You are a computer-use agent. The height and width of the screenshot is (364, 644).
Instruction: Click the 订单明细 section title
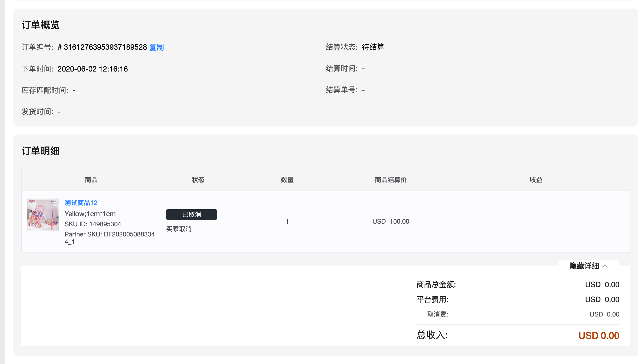(41, 151)
